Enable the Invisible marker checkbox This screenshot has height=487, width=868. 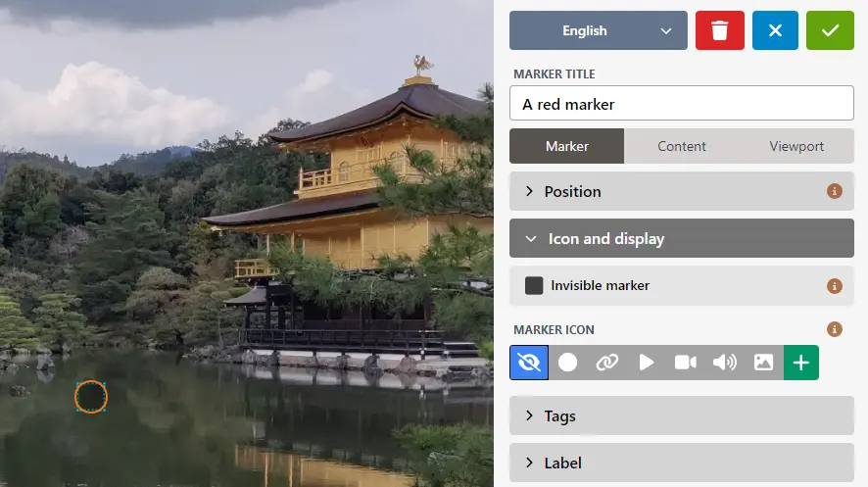(x=534, y=286)
